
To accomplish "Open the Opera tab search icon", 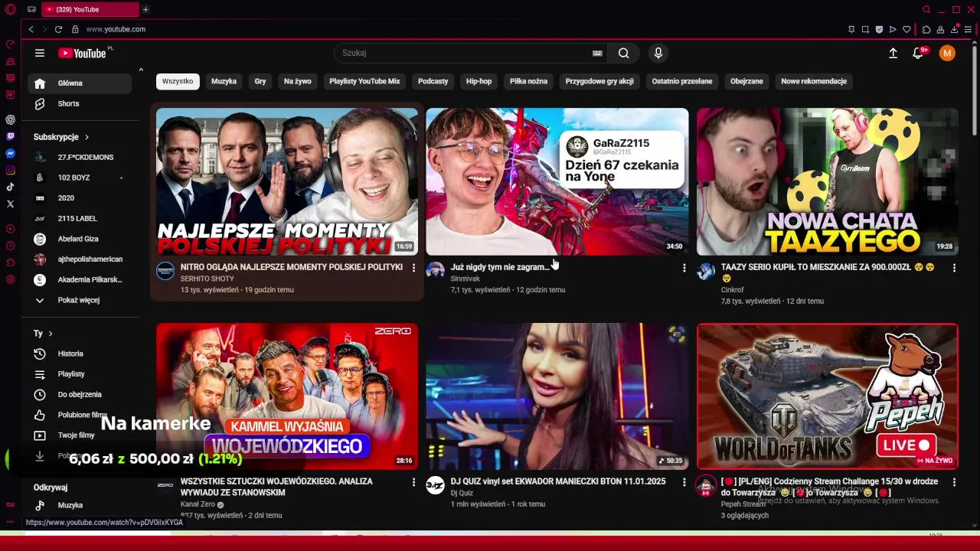I will [926, 9].
